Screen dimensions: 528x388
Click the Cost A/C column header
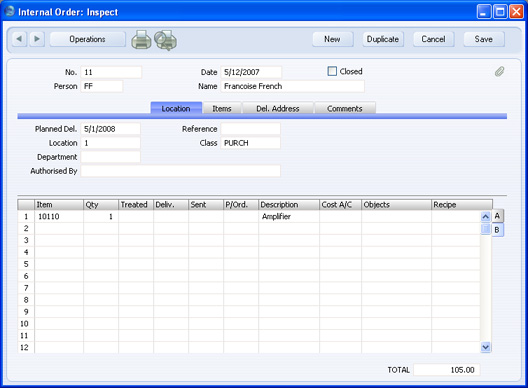(x=340, y=205)
